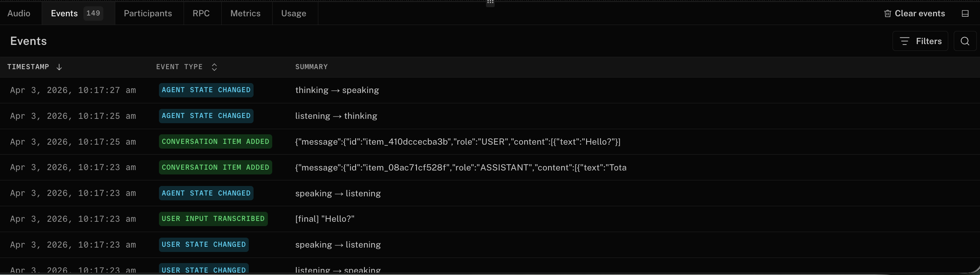
Task: Click the drag handle dots at top center
Action: 490,2
